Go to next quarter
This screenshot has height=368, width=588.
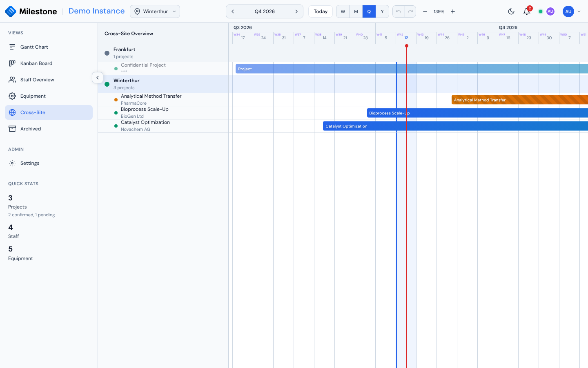(296, 11)
